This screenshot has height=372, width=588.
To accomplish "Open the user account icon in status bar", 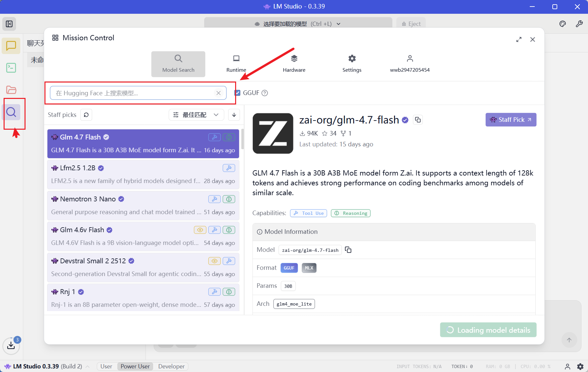I will coord(567,366).
